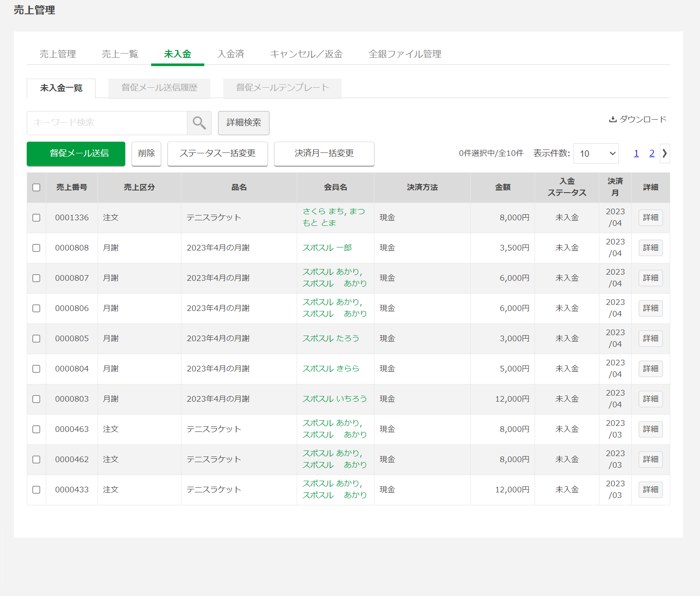700x596 pixels.
Task: Open 詳細 for sale 0001336
Action: 651,218
